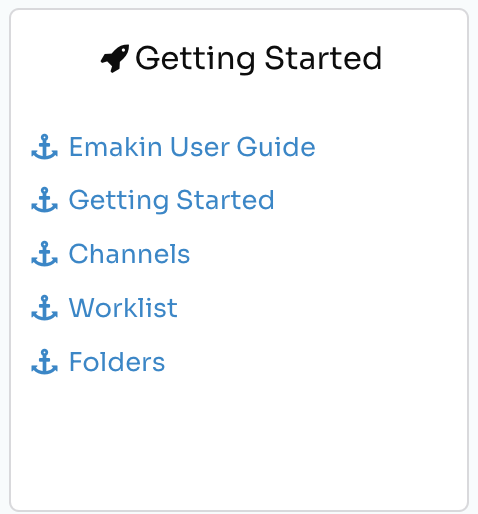Click the anchor icon next to Getting Started link

[44, 200]
